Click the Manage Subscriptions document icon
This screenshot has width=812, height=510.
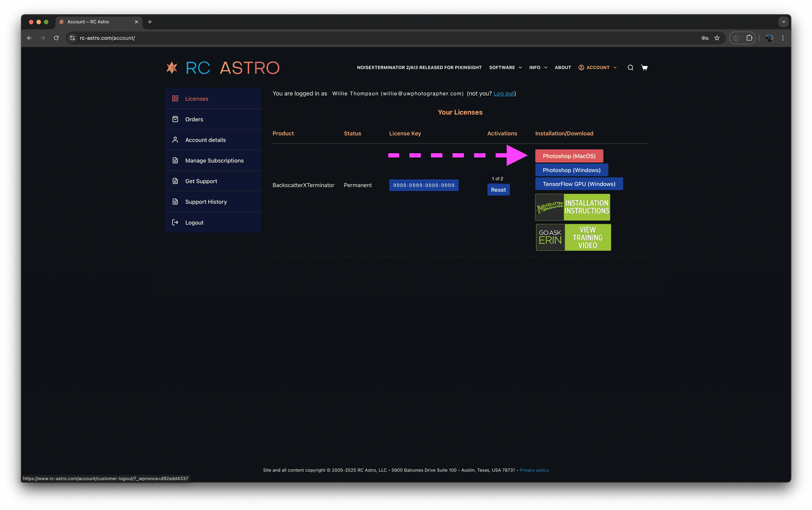click(175, 160)
